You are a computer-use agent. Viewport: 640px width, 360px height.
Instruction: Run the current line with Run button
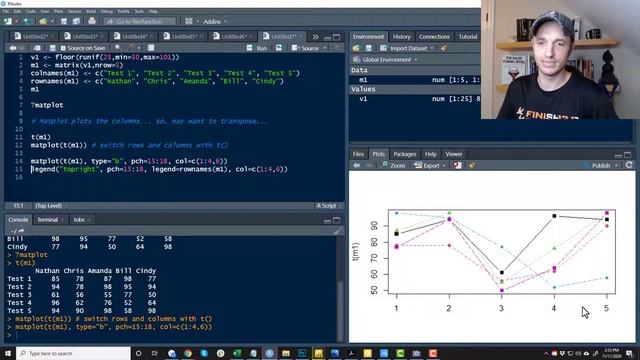click(x=257, y=48)
